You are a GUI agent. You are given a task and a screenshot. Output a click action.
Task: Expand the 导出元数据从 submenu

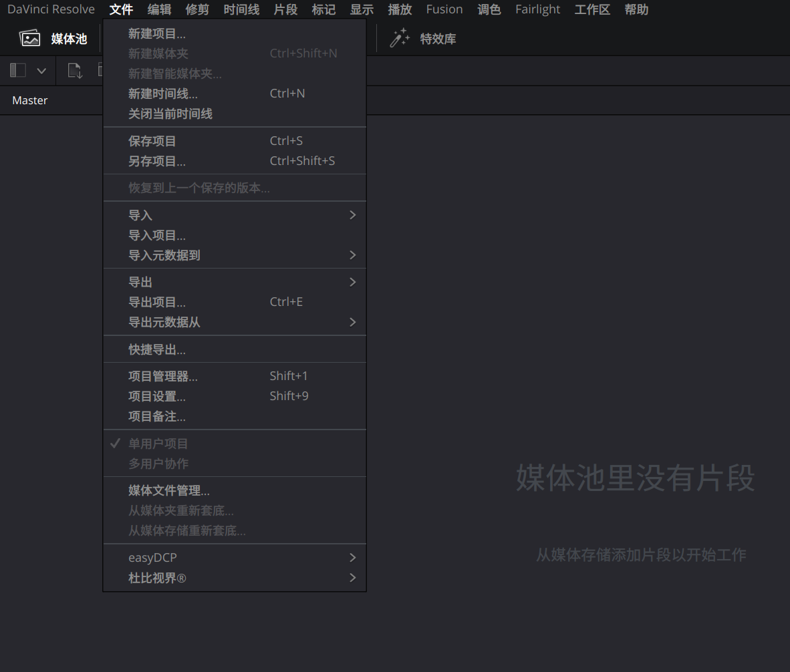click(235, 322)
